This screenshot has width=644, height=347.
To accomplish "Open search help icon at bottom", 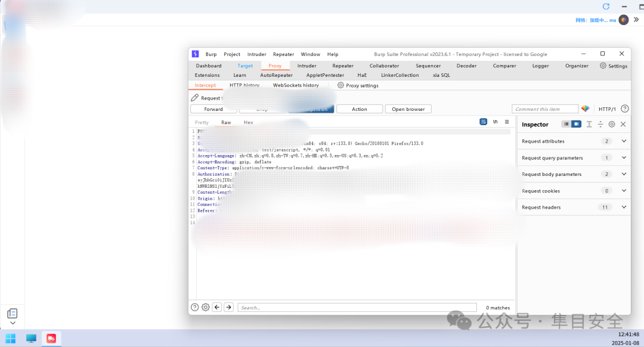I will pyautogui.click(x=194, y=307).
